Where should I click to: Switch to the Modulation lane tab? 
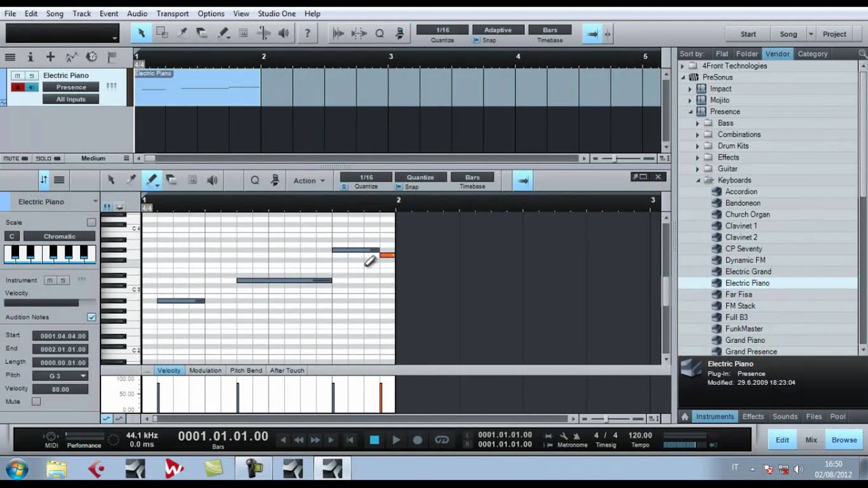pyautogui.click(x=205, y=370)
